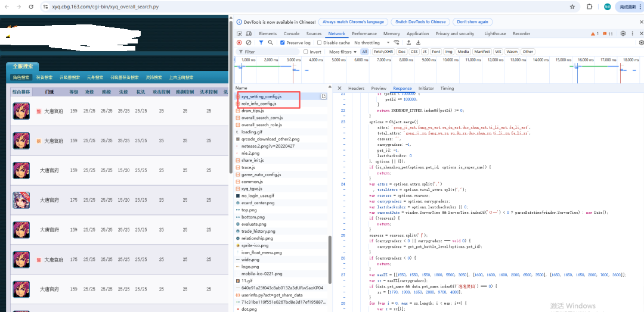644x312 pixels.
Task: Open DevTools settings gear
Action: (623, 33)
